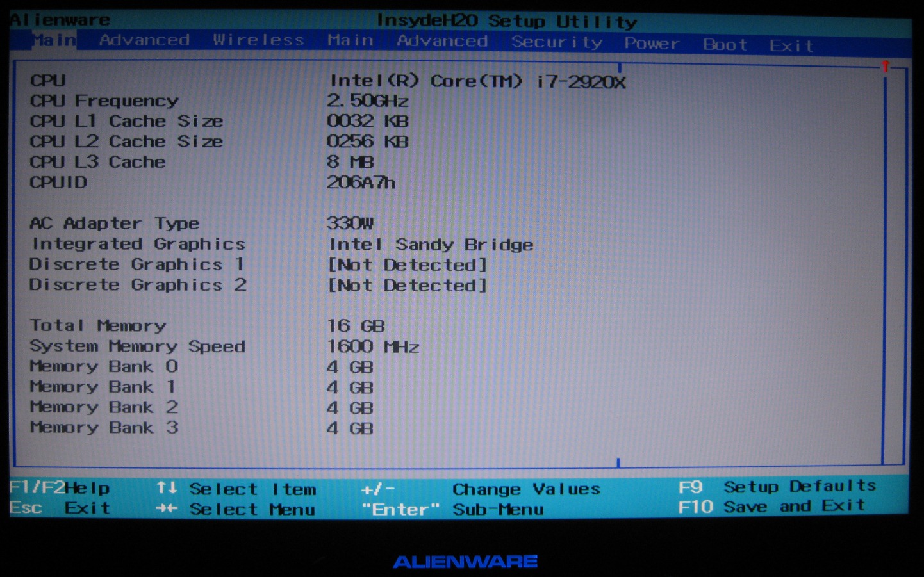Click the F10 Save and Exit hint

[x=772, y=507]
